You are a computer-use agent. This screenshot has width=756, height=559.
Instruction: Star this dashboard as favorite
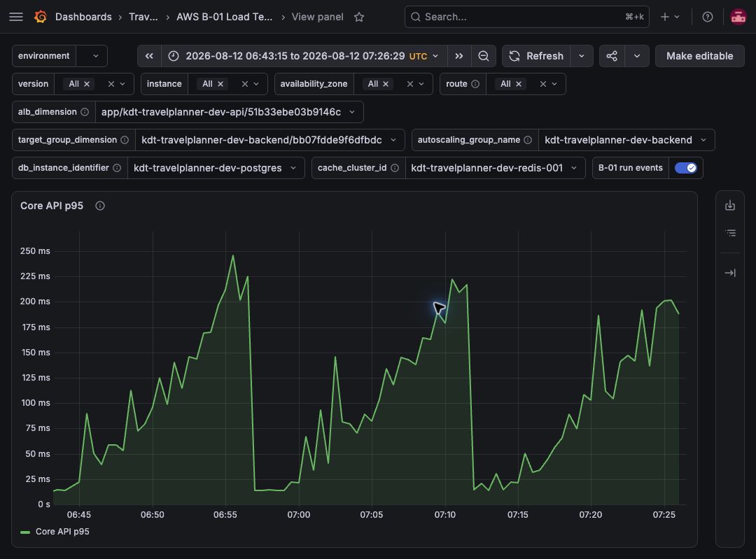(358, 17)
